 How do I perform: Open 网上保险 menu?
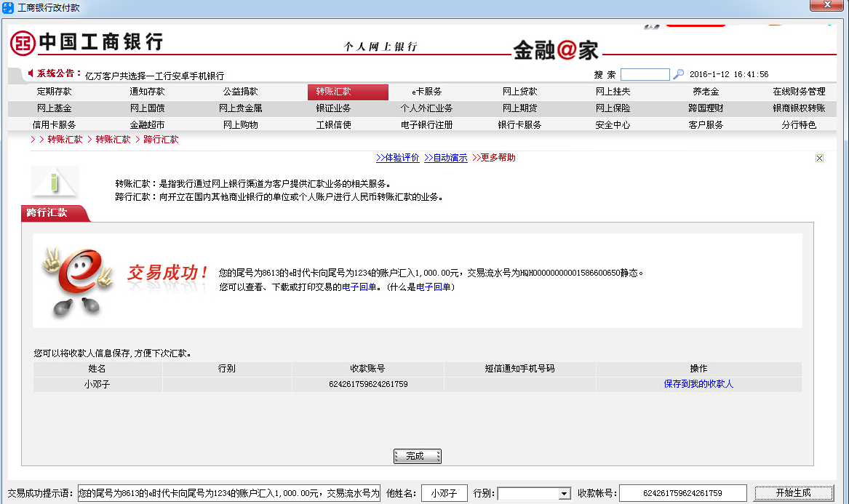(613, 108)
